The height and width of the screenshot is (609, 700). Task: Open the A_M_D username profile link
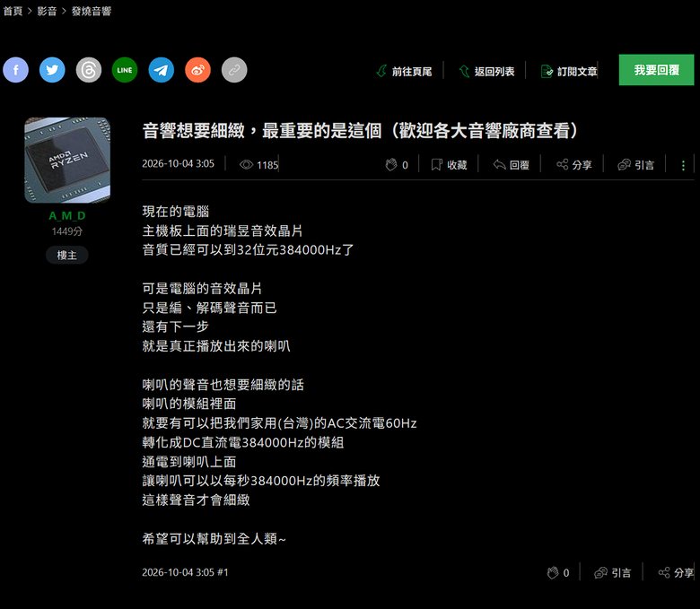click(x=67, y=216)
